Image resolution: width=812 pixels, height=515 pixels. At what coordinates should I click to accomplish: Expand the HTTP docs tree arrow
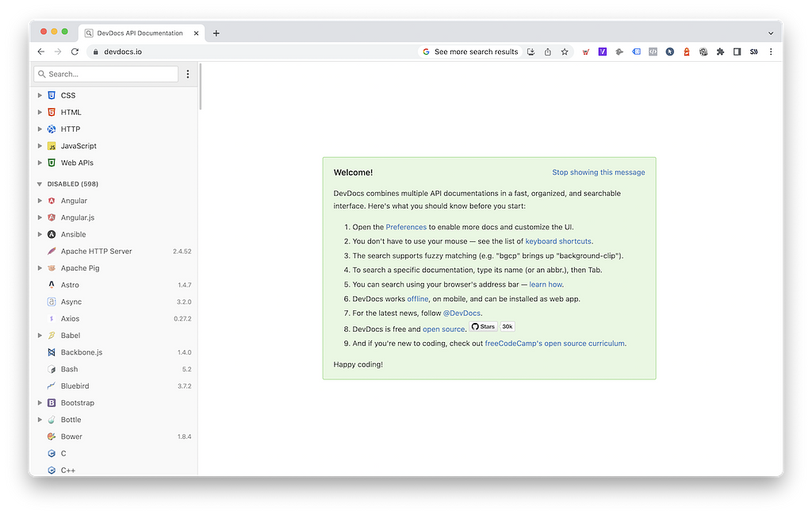click(40, 129)
